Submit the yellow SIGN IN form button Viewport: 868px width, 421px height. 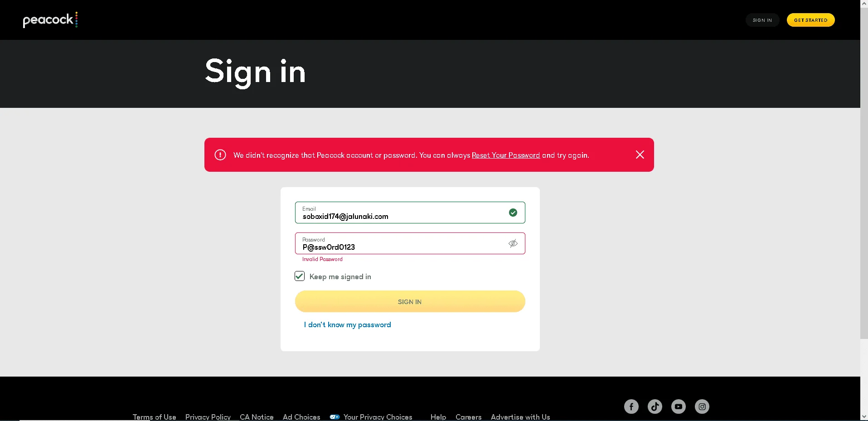[x=410, y=301]
